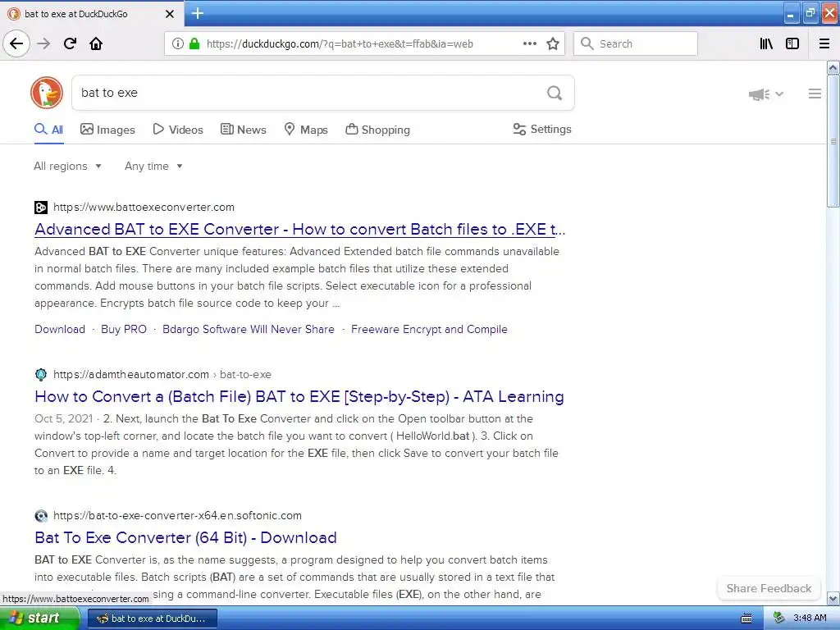Show site information circle icon in address bar
Image resolution: width=840 pixels, height=630 pixels.
(x=177, y=44)
